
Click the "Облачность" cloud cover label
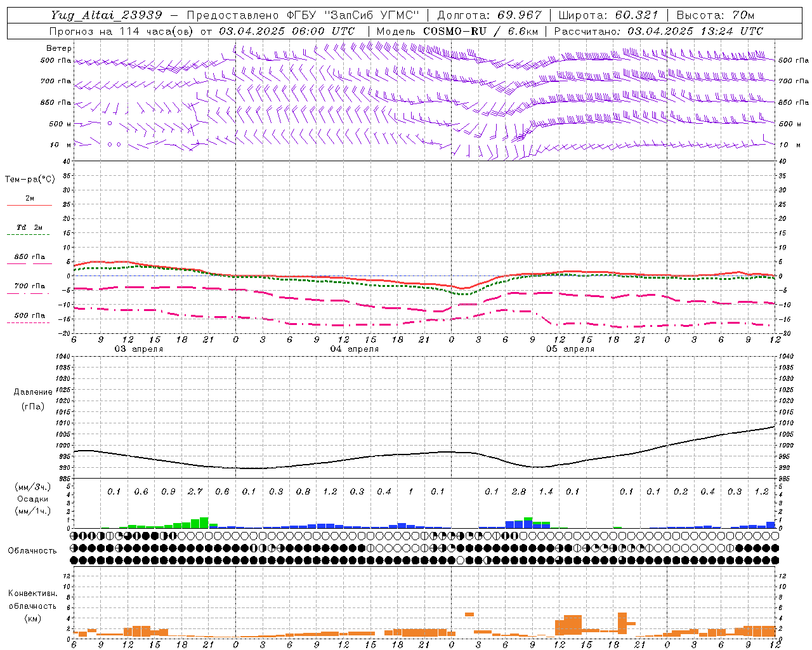pos(32,550)
